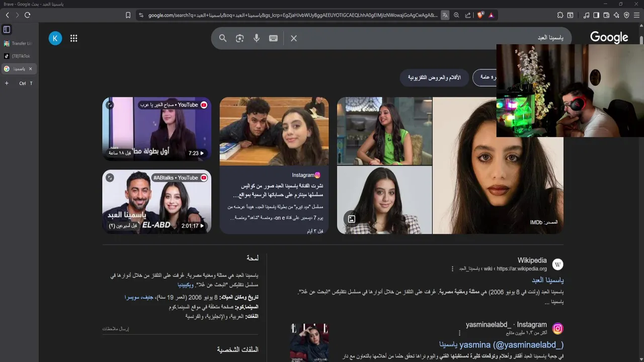This screenshot has width=644, height=362.
Task: Open Brave Wallet icon
Action: pyautogui.click(x=606, y=15)
